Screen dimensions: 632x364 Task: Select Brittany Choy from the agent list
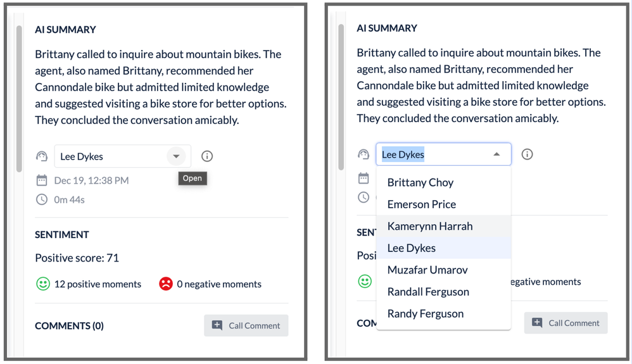coord(420,182)
